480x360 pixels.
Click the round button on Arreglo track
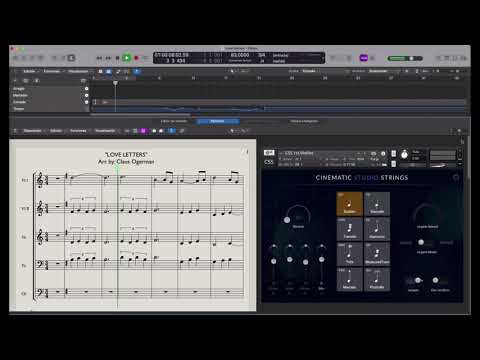pyautogui.click(x=87, y=89)
